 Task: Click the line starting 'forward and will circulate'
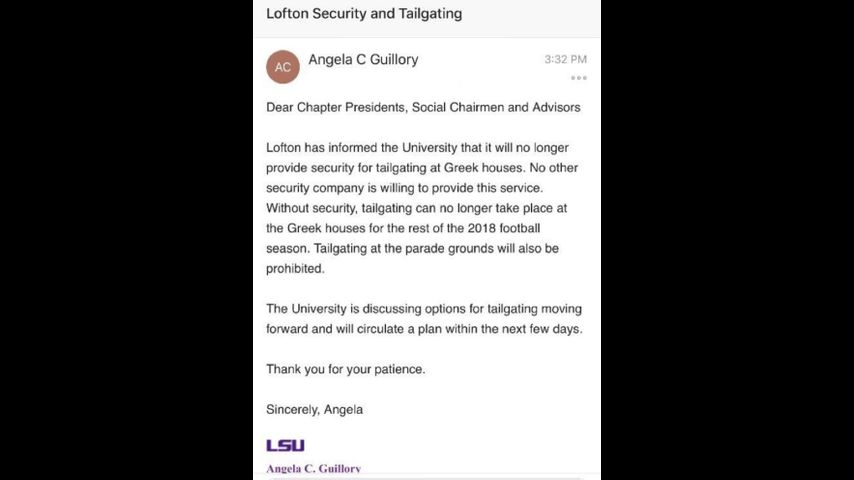[x=424, y=329]
